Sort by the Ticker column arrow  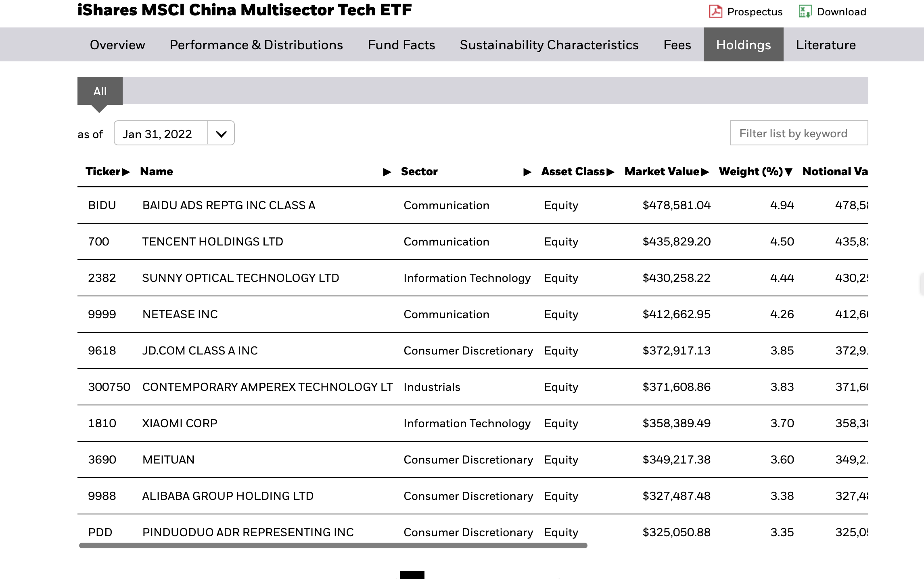point(126,172)
